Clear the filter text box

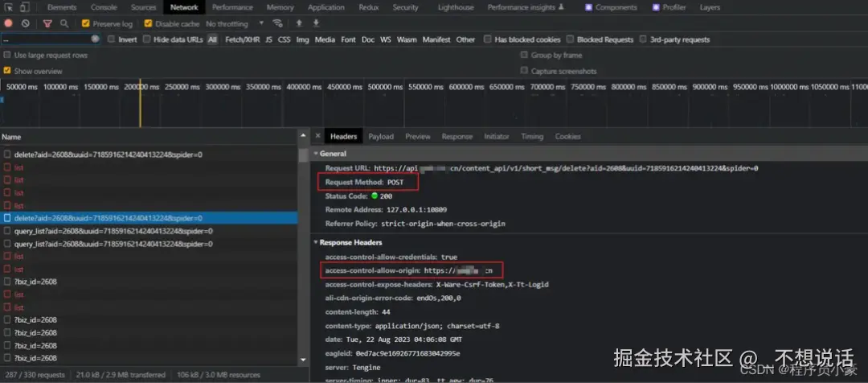(x=95, y=39)
